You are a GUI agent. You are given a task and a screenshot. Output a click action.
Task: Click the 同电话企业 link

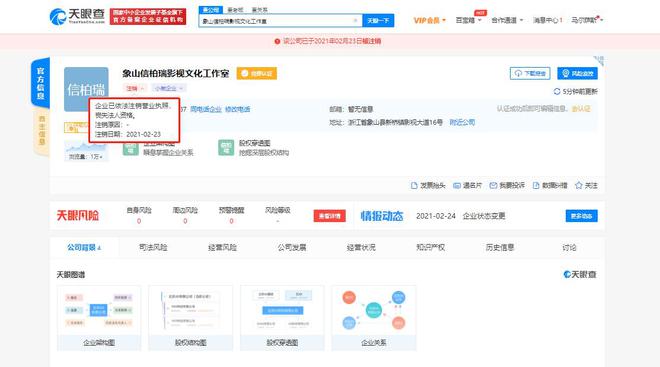(x=205, y=109)
